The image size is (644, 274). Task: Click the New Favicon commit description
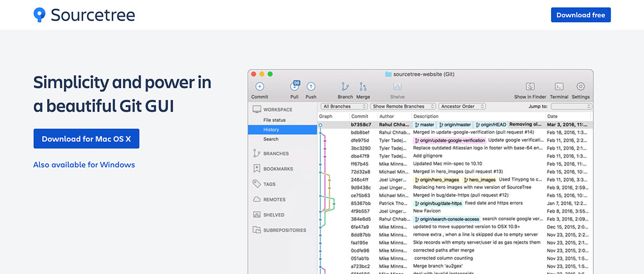pos(427,211)
